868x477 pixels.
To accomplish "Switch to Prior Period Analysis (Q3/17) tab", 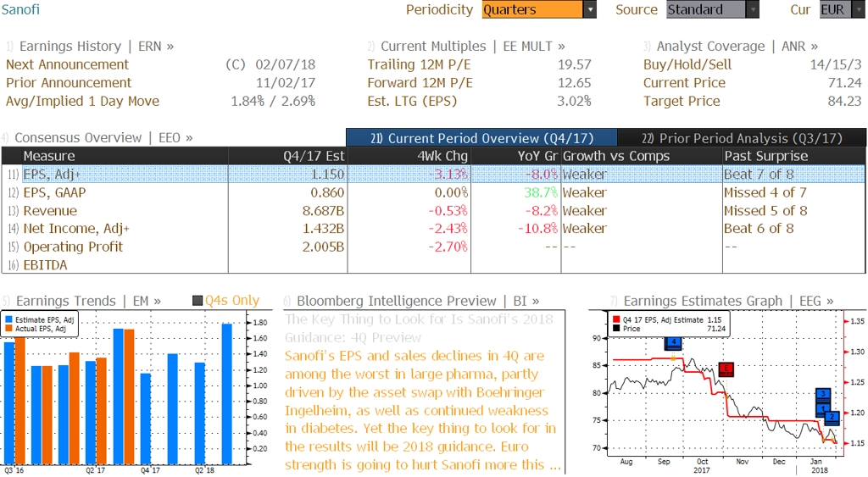I will coord(742,138).
